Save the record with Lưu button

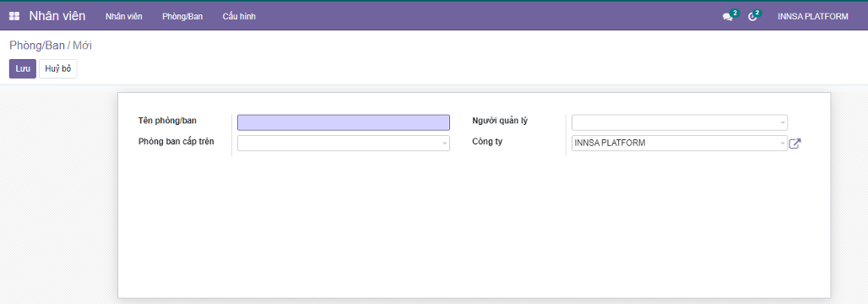[23, 68]
